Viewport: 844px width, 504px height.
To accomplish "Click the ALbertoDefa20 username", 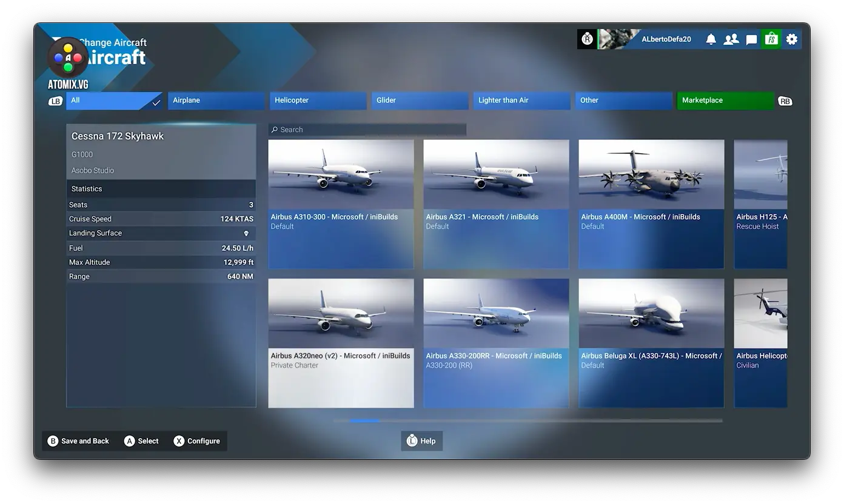I will pos(666,39).
